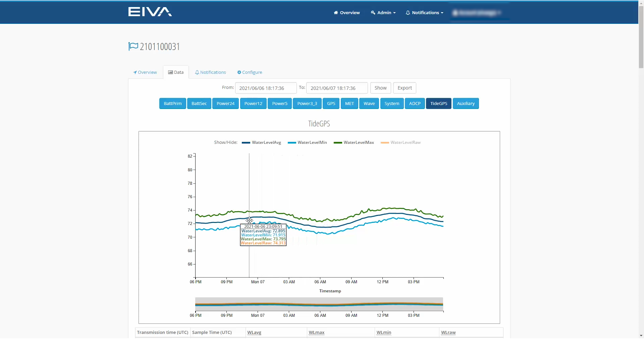Open the Admin dropdown menu
The width and height of the screenshot is (644, 362).
coord(383,12)
